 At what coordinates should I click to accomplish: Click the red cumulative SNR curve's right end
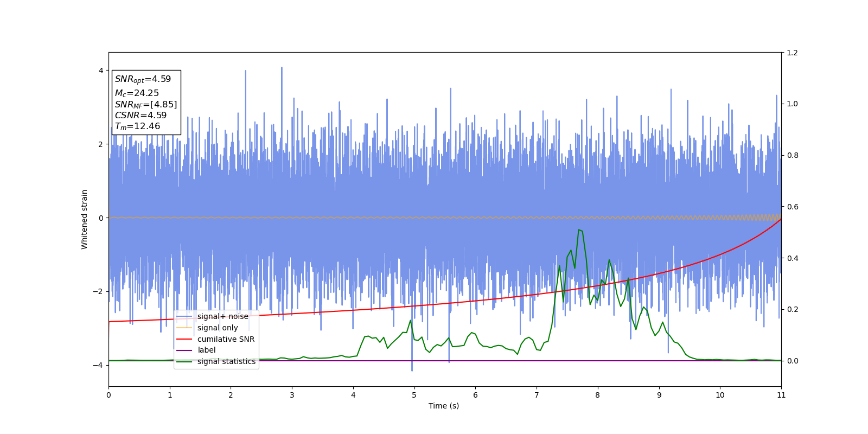coord(781,219)
